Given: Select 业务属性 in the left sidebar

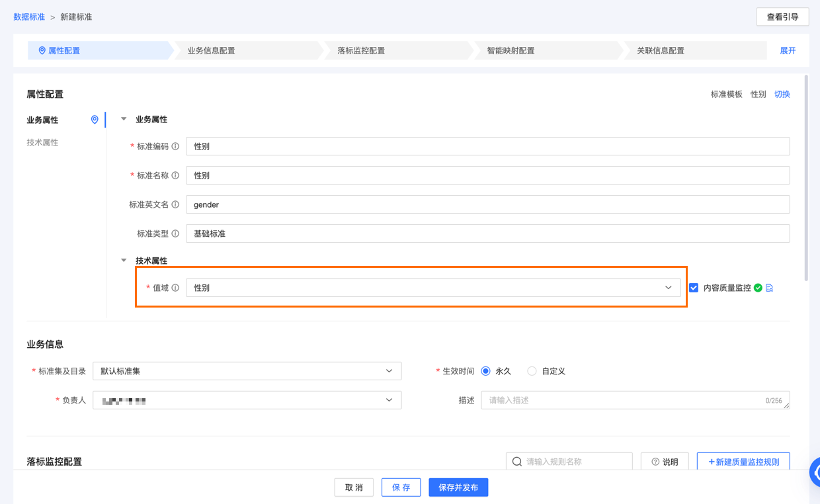Looking at the screenshot, I should click(x=42, y=120).
